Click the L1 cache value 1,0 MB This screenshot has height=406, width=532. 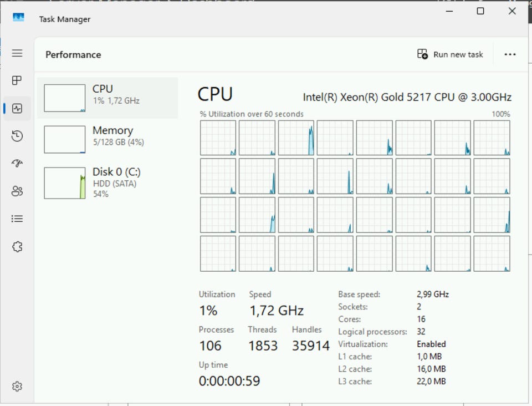429,357
